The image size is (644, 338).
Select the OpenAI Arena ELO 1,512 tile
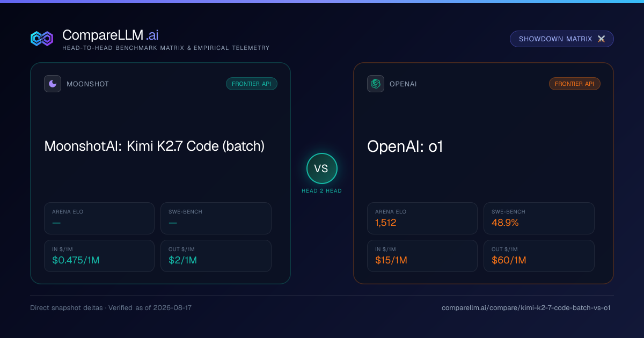(422, 218)
